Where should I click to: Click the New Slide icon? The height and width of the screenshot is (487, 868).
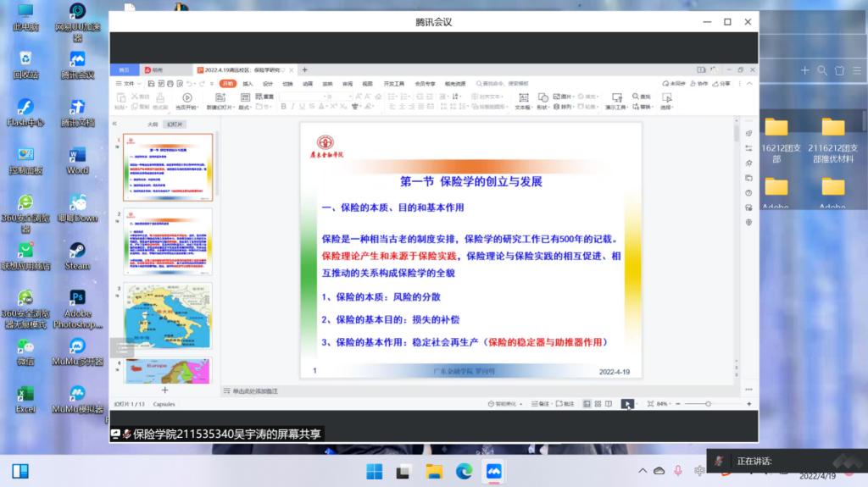[x=220, y=97]
